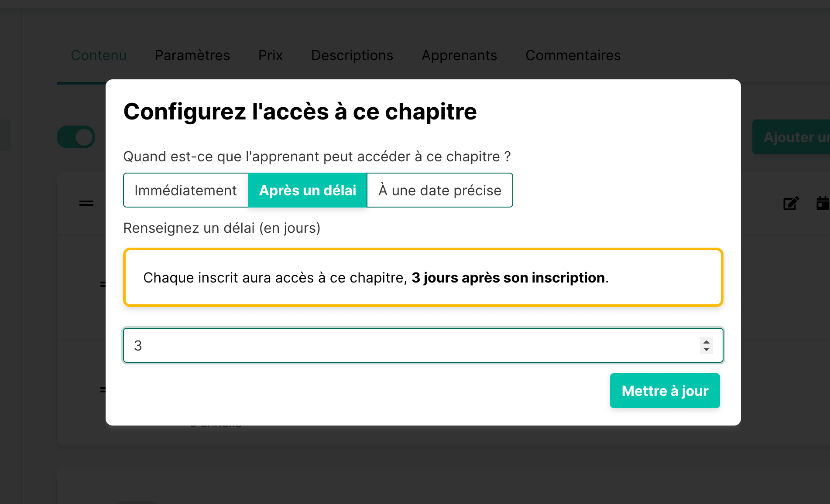Click the 'Mettre à jour' button
This screenshot has height=504, width=830.
coord(665,391)
